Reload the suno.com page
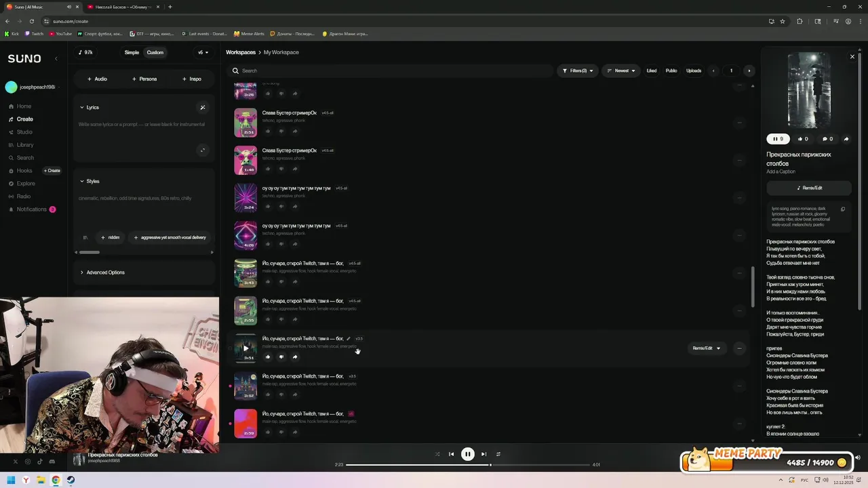 tap(32, 21)
